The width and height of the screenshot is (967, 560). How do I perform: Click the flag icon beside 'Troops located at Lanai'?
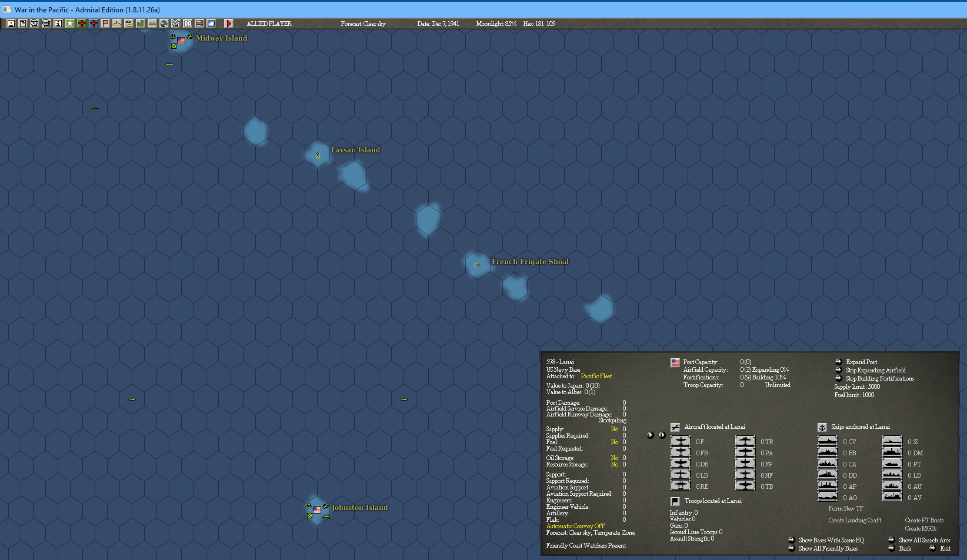click(675, 501)
